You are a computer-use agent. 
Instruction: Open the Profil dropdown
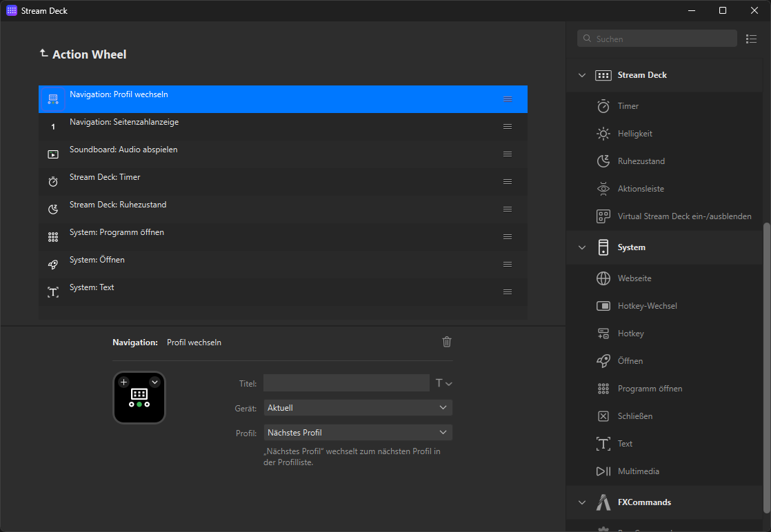click(x=357, y=433)
